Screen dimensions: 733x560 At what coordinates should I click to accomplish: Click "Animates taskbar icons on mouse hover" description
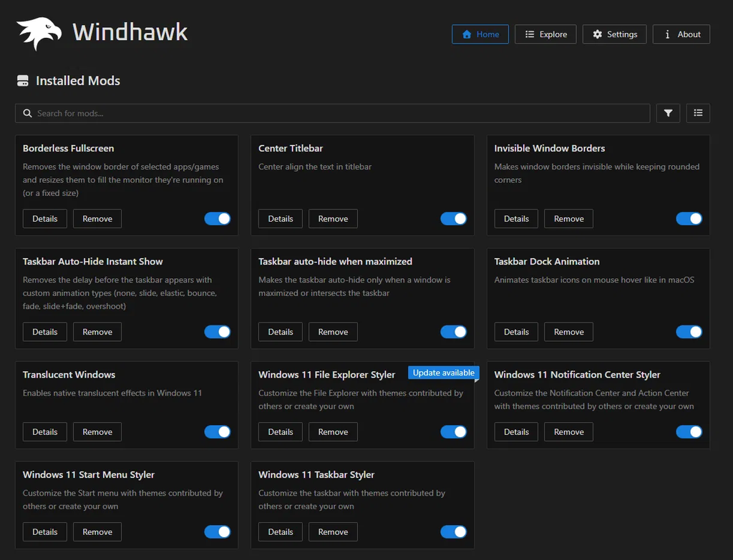click(593, 280)
